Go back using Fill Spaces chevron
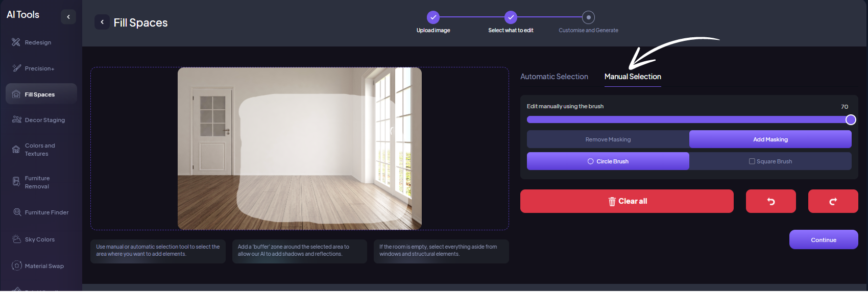 (x=102, y=22)
